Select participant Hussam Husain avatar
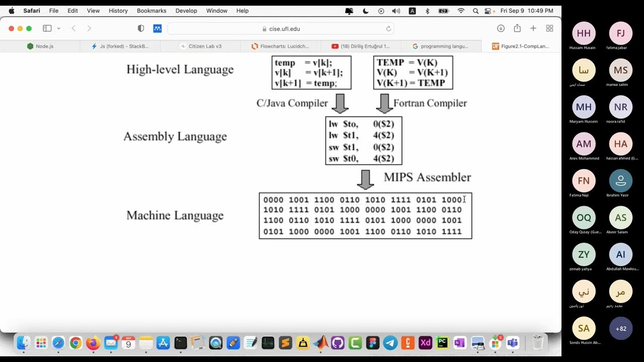This screenshot has width=644, height=362. coord(584,33)
